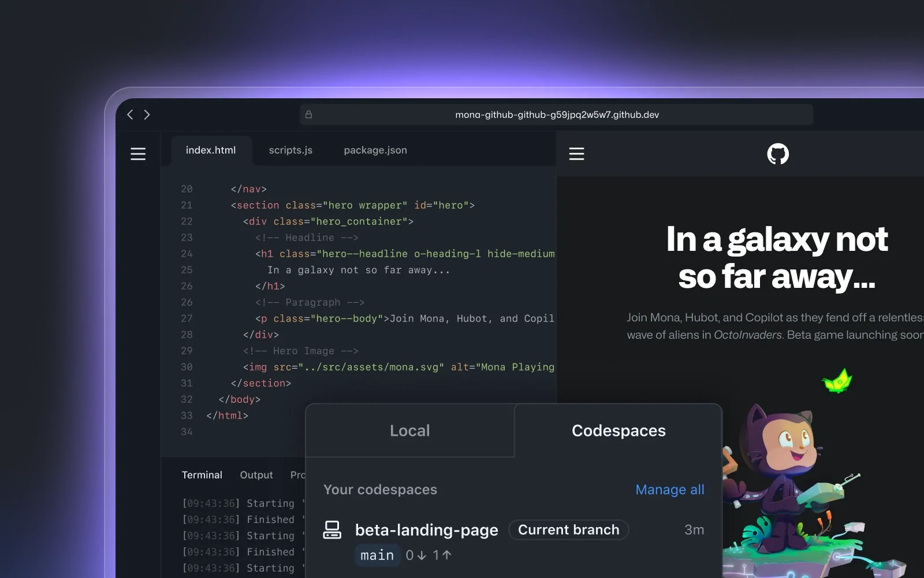Select the Output panel tab

click(256, 475)
